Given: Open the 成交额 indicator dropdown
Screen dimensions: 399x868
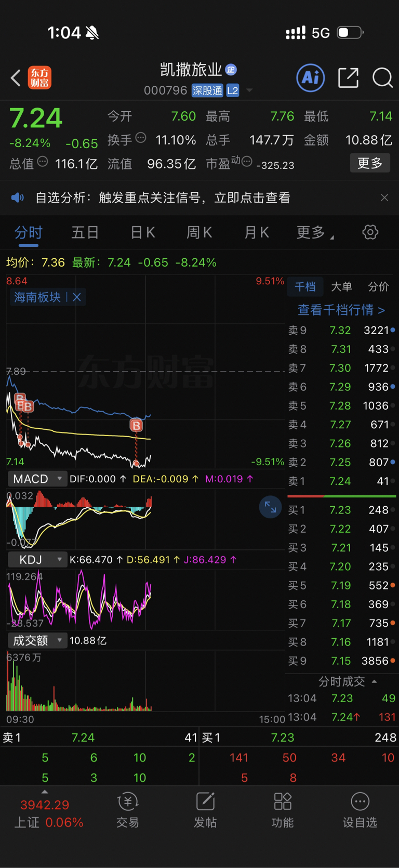Looking at the screenshot, I should [37, 640].
